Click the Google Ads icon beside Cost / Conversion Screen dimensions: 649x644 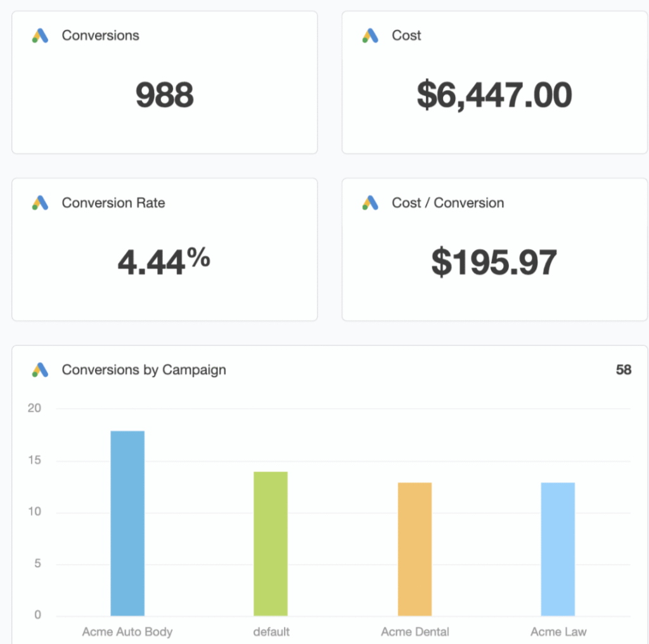370,203
